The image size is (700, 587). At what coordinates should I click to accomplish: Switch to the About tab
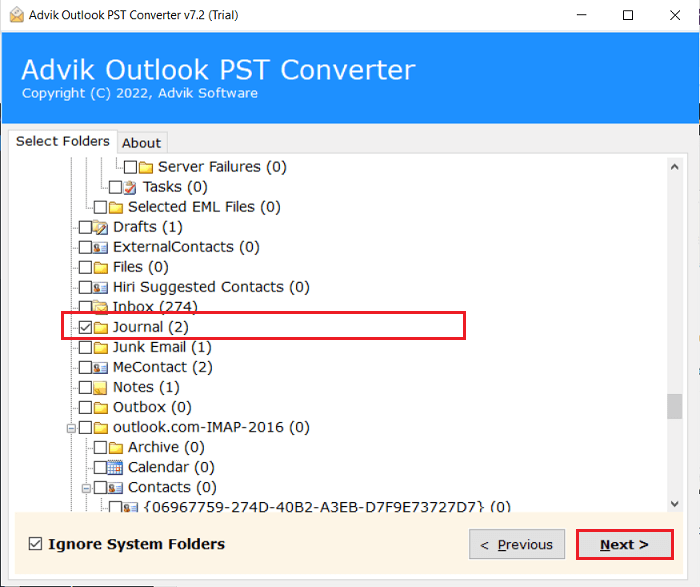(x=142, y=143)
